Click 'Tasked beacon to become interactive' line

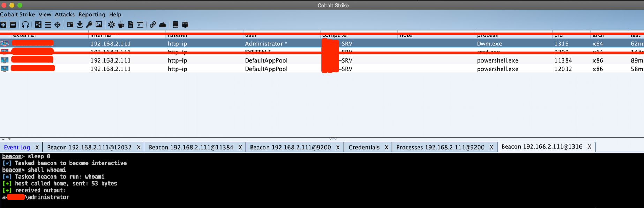[x=65, y=163]
